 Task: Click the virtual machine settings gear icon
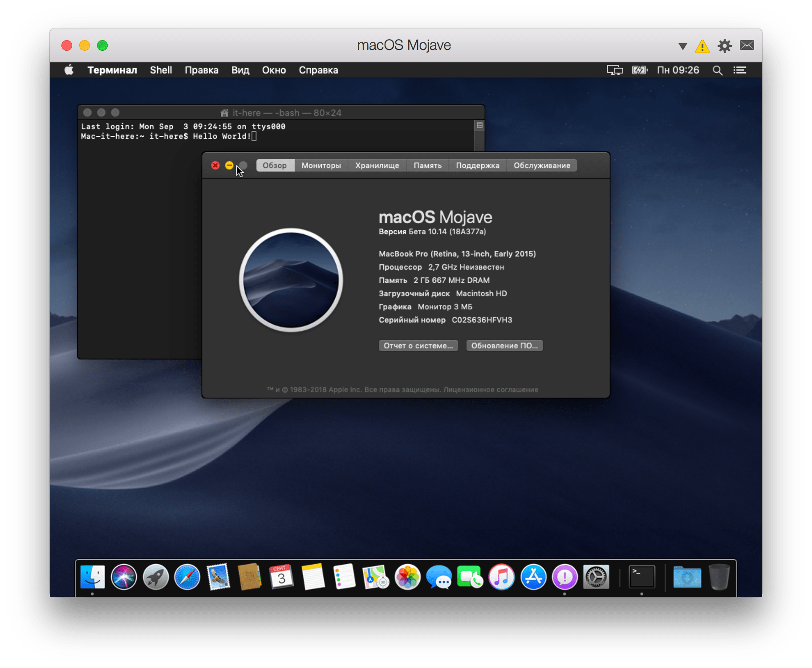(x=724, y=46)
